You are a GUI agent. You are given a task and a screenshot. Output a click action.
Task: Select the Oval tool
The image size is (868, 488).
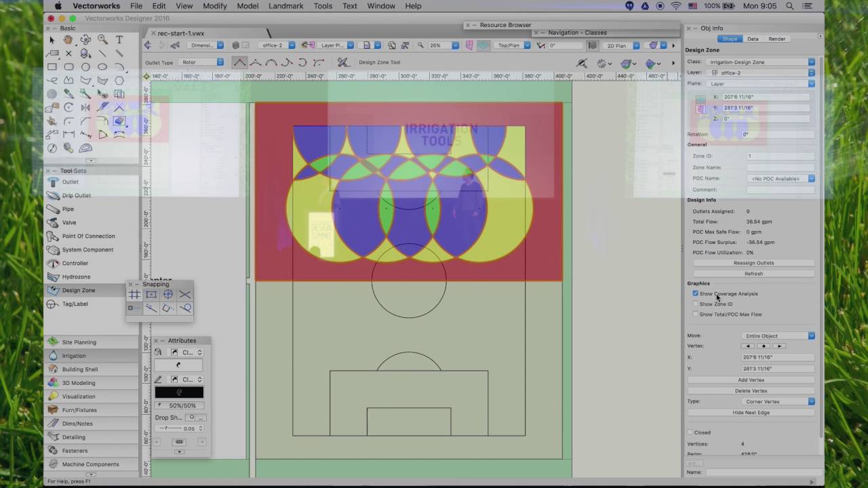pyautogui.click(x=102, y=67)
